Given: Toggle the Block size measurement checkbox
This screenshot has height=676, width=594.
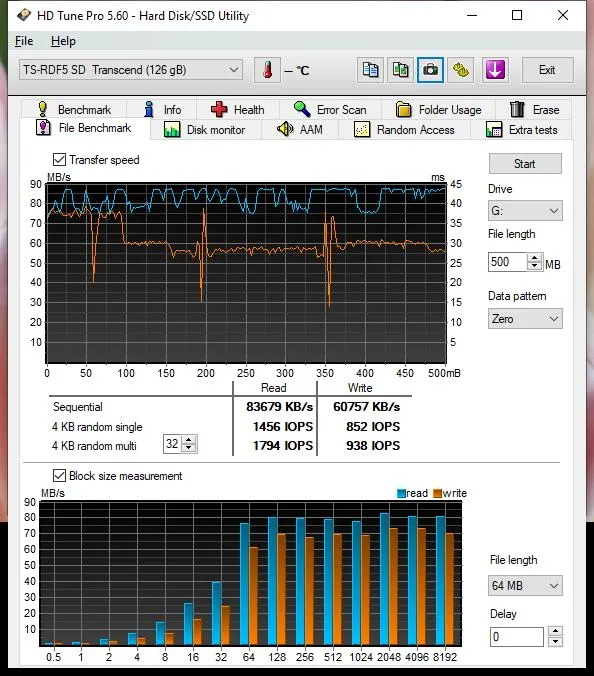Looking at the screenshot, I should click(x=59, y=476).
